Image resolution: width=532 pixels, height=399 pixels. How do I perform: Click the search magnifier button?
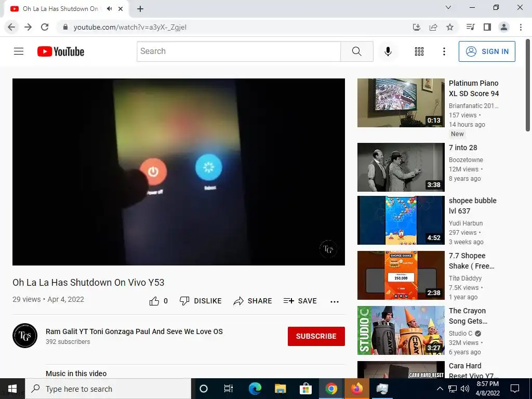pyautogui.click(x=356, y=51)
